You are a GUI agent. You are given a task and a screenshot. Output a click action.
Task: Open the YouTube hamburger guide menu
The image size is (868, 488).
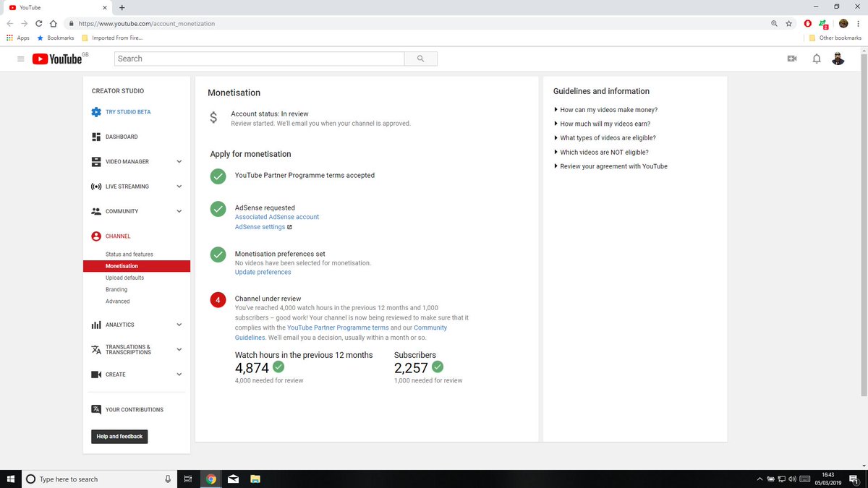[x=21, y=59]
